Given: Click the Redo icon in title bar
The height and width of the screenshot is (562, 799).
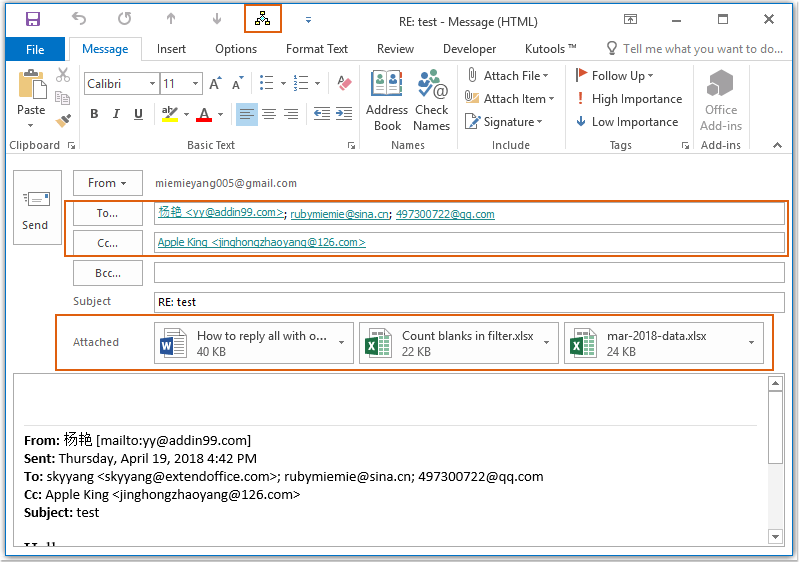Looking at the screenshot, I should click(124, 19).
